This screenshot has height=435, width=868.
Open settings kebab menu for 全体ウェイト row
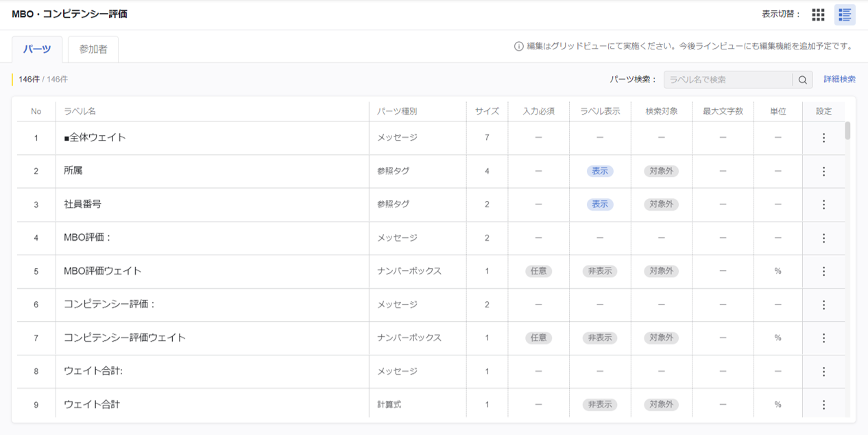(823, 137)
